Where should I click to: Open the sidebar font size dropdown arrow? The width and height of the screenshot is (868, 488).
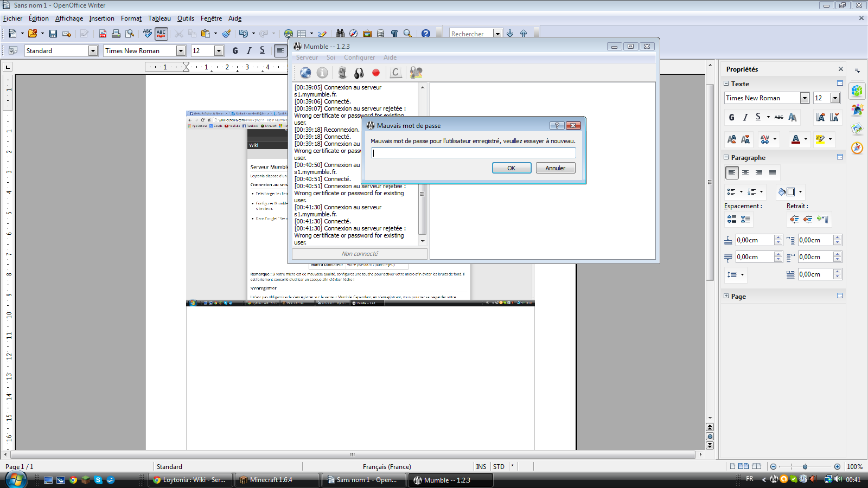[x=835, y=98]
